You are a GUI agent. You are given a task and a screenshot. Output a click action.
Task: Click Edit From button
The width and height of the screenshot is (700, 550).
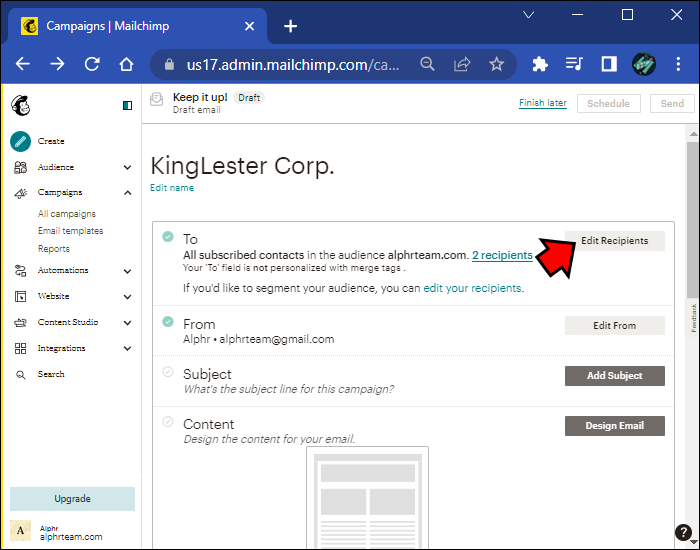[614, 326]
